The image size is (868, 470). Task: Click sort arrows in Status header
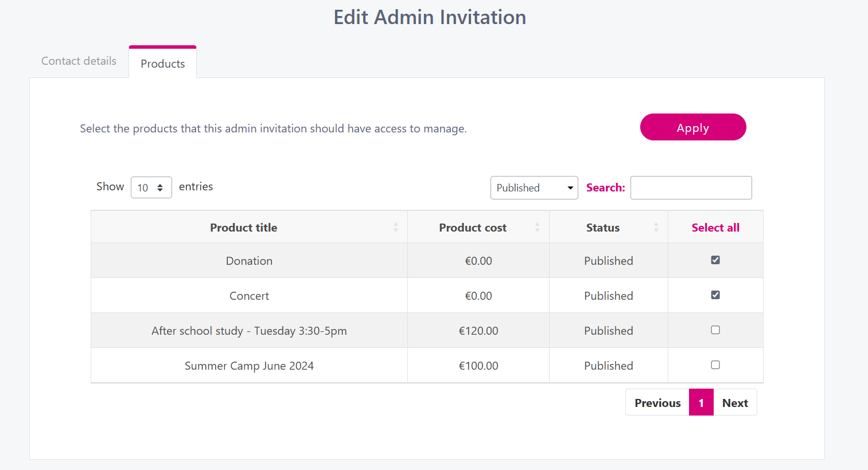(x=656, y=228)
